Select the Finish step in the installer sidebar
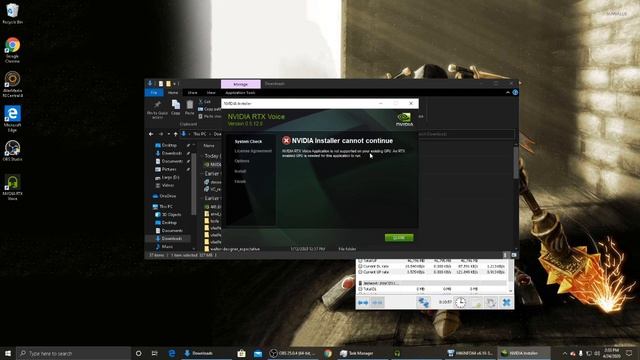The image size is (640, 360). [240, 181]
